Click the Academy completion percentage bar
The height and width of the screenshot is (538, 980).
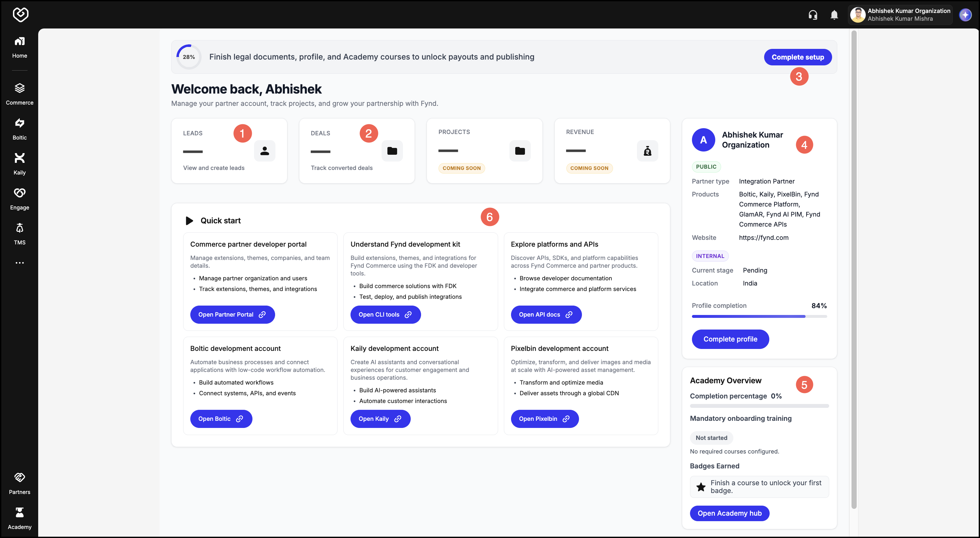(x=759, y=406)
